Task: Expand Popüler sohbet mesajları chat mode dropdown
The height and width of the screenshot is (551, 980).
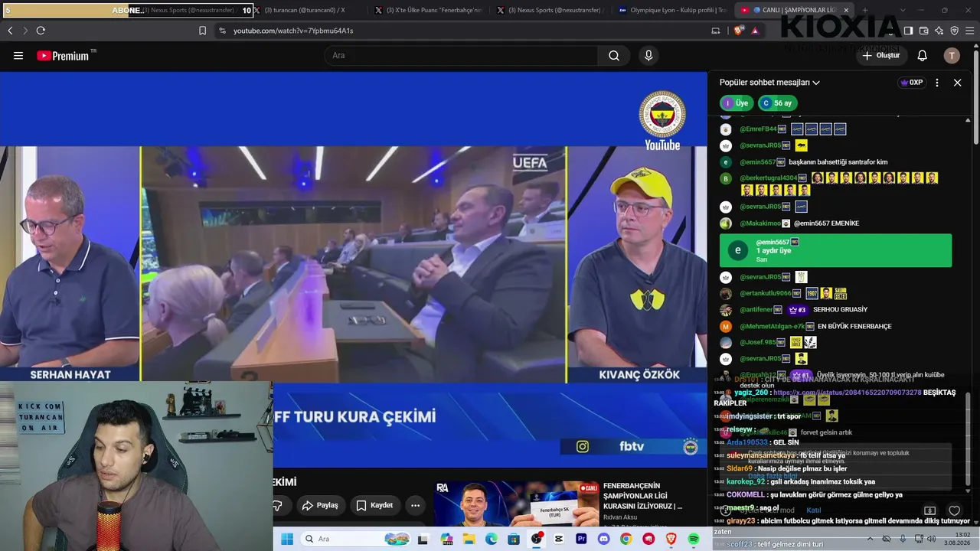Action: [x=769, y=83]
